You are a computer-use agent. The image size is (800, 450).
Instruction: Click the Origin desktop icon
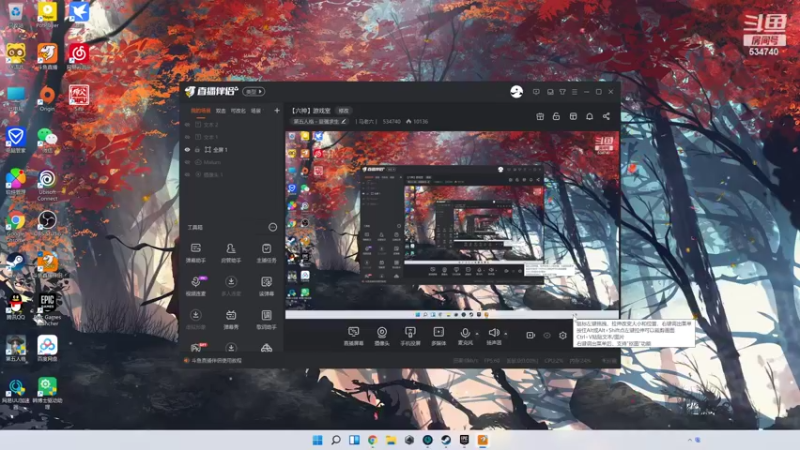47,98
